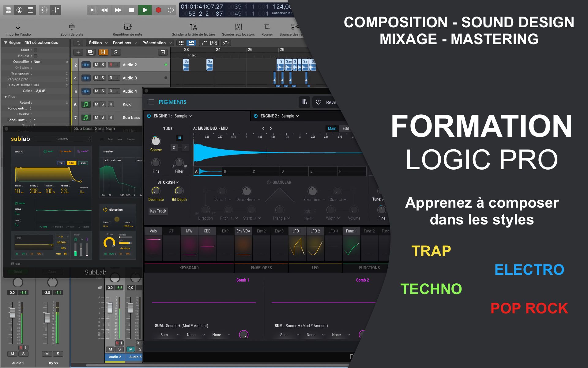Click the Fast Forward transport button
This screenshot has width=588, height=368.
coord(118,10)
